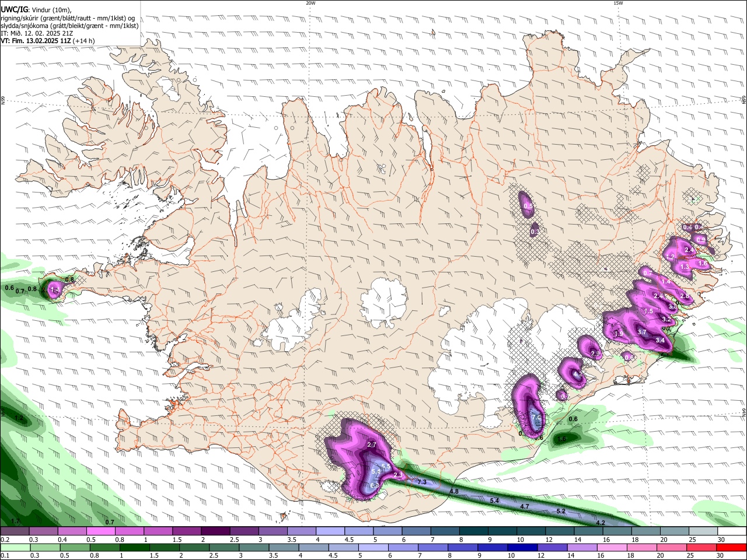Viewport: 747px width, 560px height.
Task: Click the dark purple snow-scale swatch labeled 2
Action: click(215, 531)
